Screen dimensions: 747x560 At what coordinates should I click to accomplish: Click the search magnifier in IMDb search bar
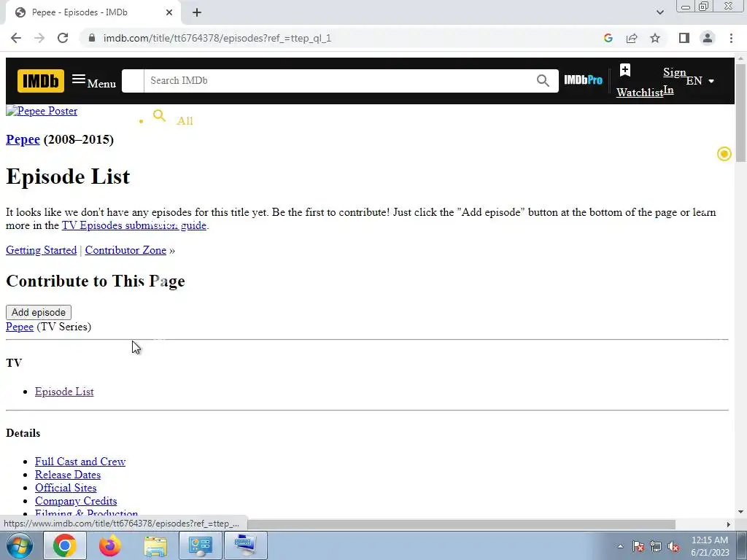pos(543,80)
